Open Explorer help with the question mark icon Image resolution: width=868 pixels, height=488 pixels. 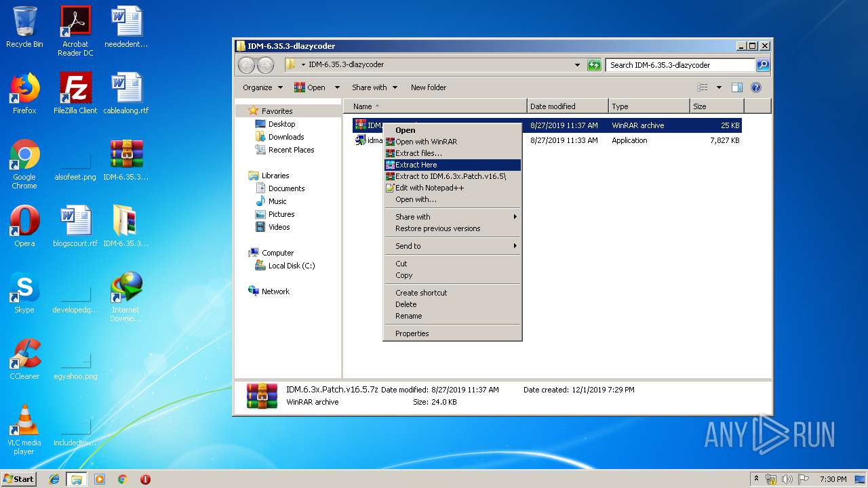756,87
